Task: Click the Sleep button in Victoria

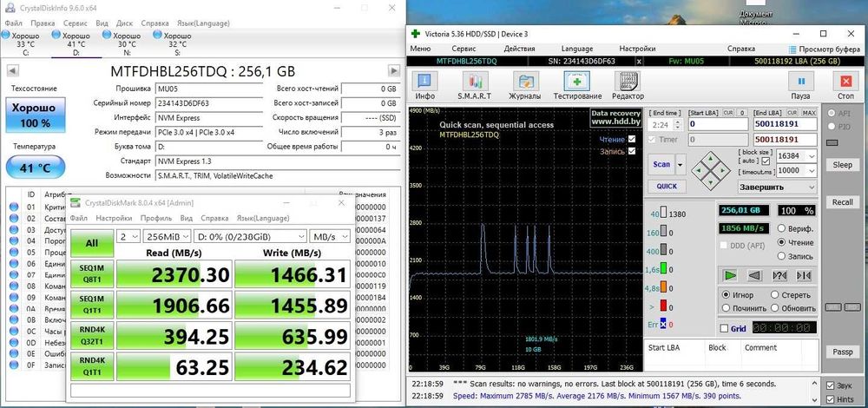Action: (842, 164)
